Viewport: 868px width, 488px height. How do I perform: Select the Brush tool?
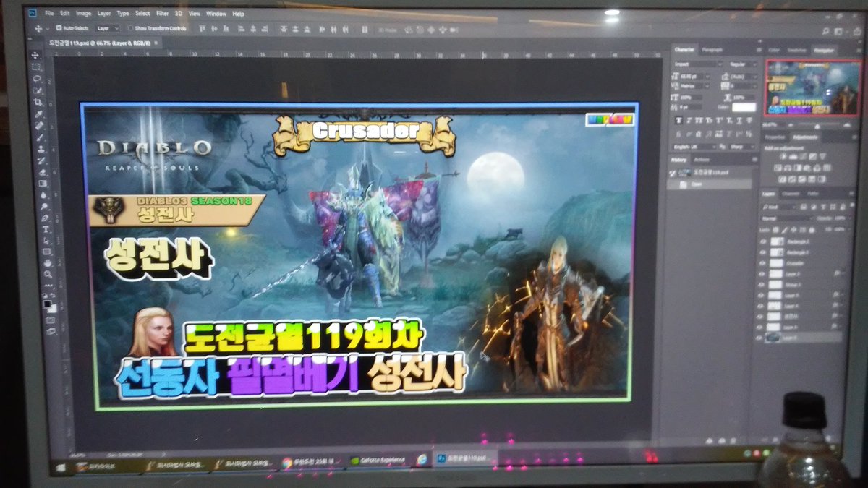tap(39, 137)
